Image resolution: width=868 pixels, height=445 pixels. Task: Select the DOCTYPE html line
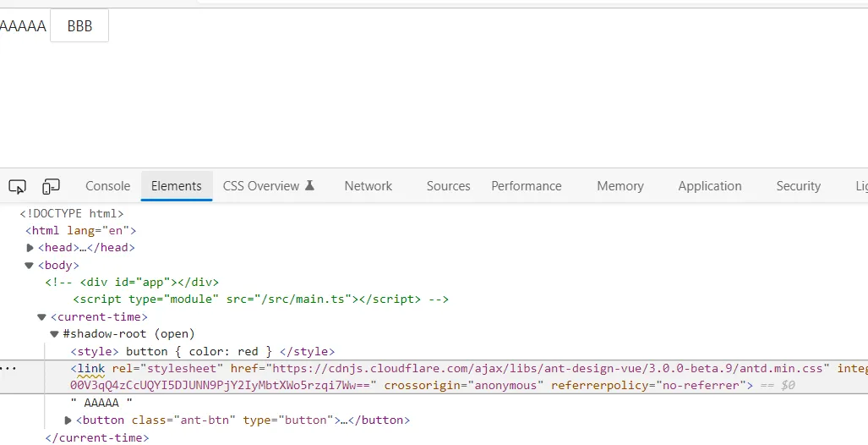pyautogui.click(x=72, y=214)
